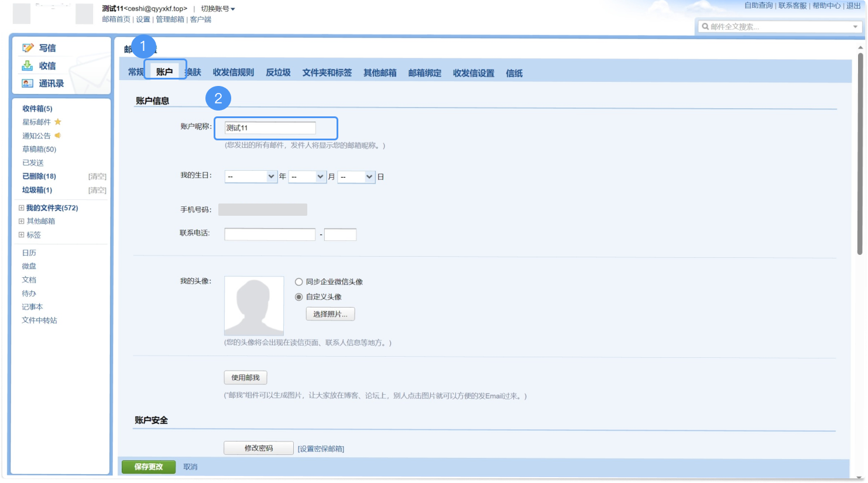The height and width of the screenshot is (483, 868).
Task: Open the contacts (通讯录) icon
Action: [28, 84]
